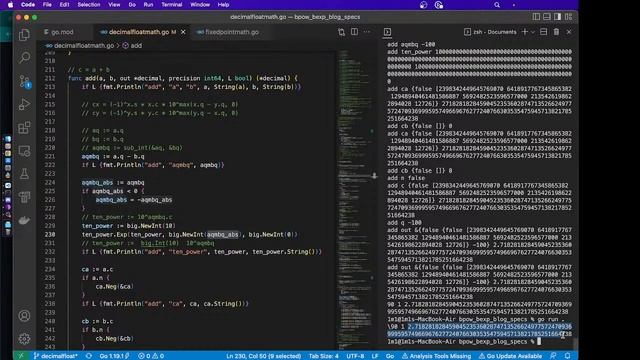Open the Testing flask view
The image size is (640, 360).
(24, 174)
